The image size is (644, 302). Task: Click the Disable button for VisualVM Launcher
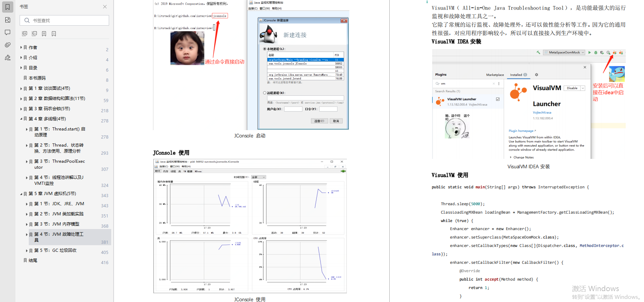click(572, 88)
